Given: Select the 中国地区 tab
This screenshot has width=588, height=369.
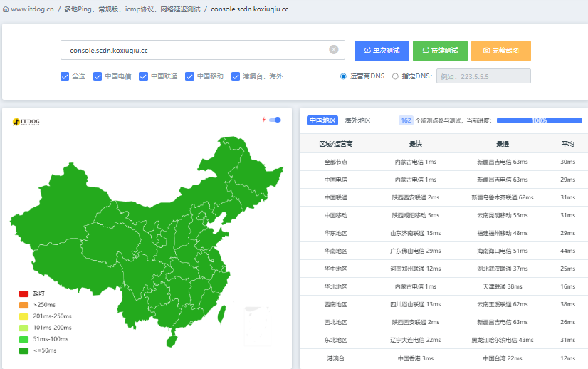Looking at the screenshot, I should tap(322, 120).
